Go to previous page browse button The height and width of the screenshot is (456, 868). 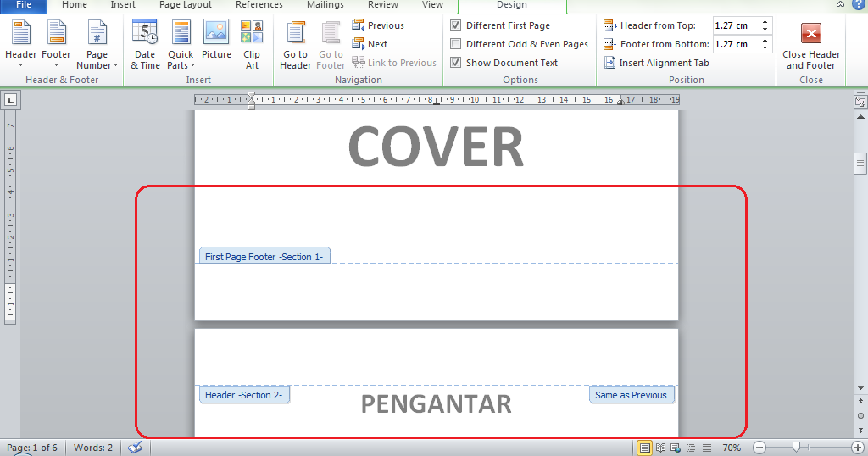tap(860, 401)
